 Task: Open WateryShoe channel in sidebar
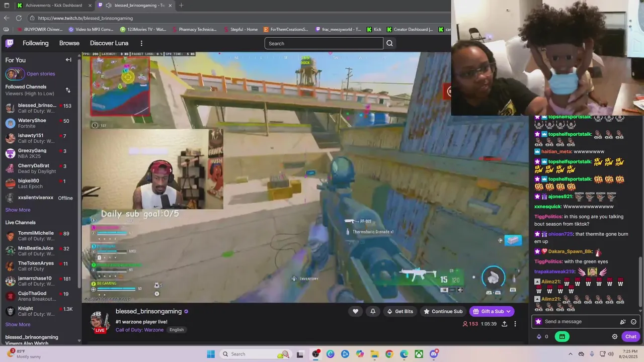point(40,123)
